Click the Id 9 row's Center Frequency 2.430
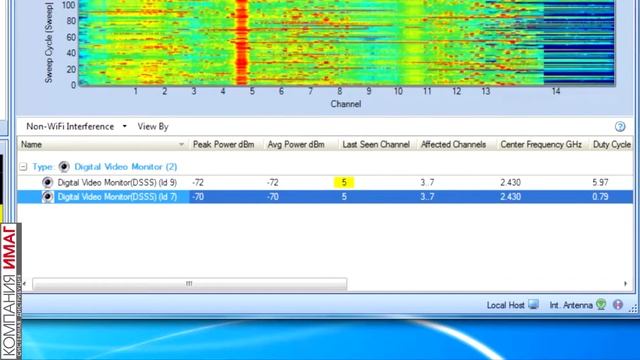The height and width of the screenshot is (360, 640). point(511,182)
